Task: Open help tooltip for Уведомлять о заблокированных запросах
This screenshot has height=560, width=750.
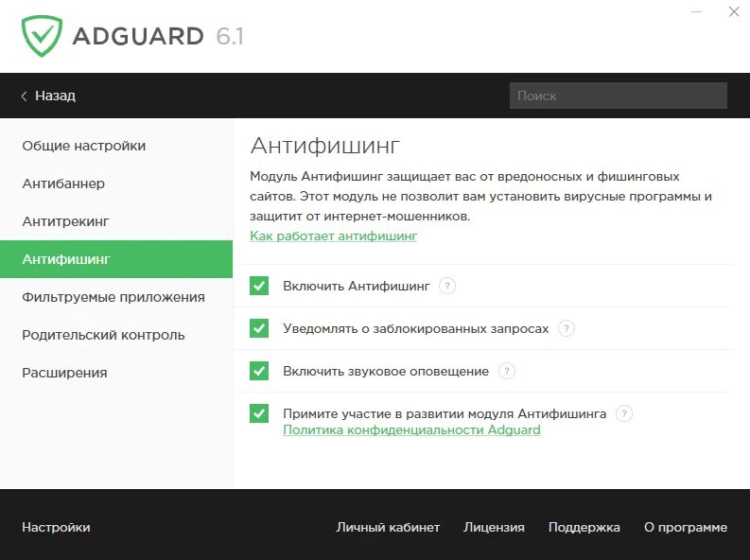Action: [566, 328]
